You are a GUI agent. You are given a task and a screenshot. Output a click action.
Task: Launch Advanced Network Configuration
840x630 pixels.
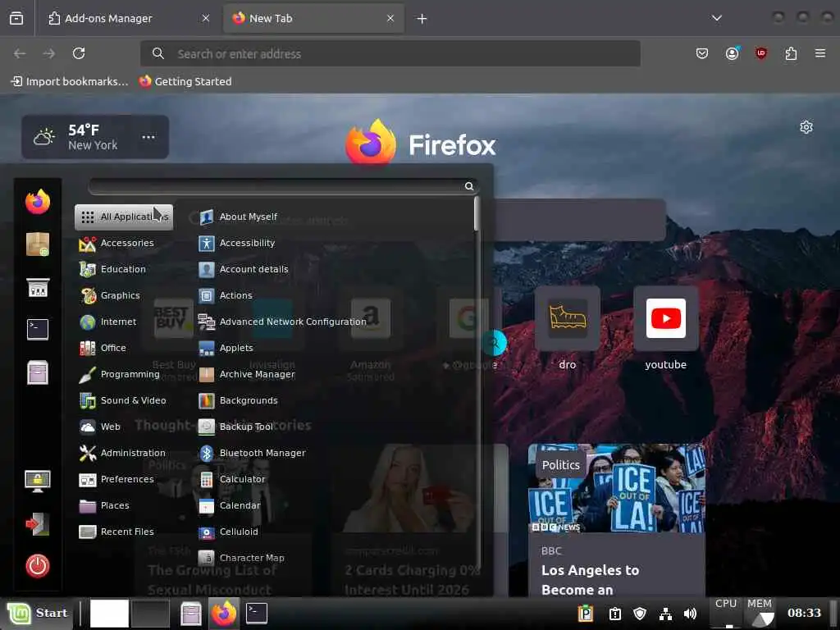pyautogui.click(x=333, y=322)
